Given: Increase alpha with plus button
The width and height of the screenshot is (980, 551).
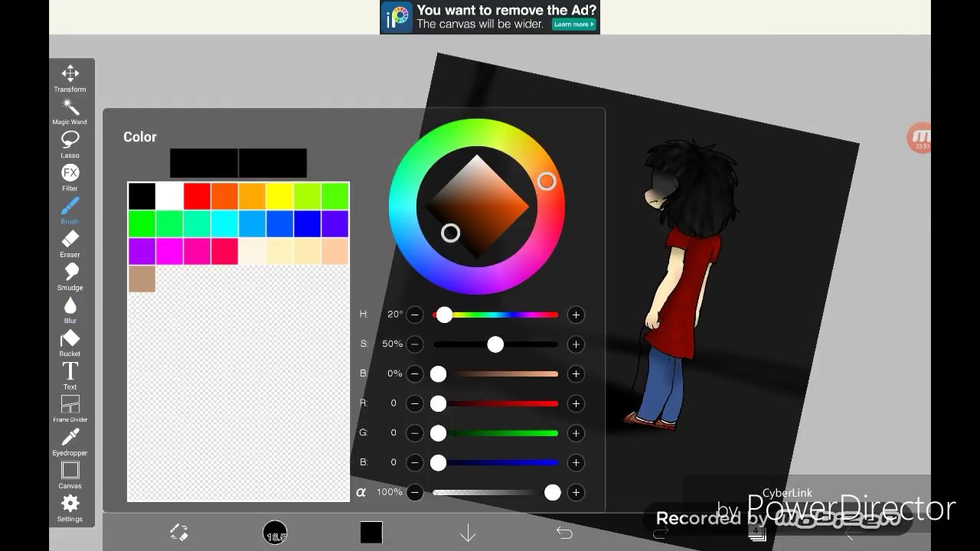Looking at the screenshot, I should tap(576, 492).
